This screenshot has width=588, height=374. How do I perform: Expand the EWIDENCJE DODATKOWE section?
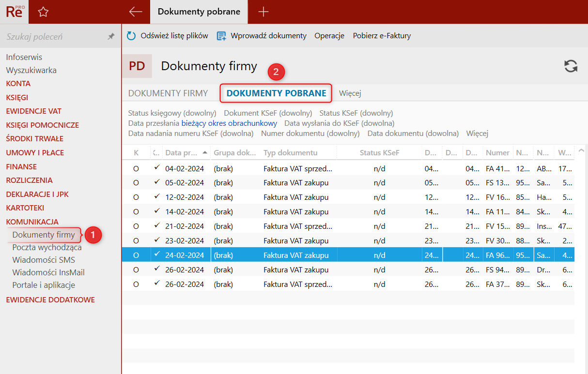point(50,299)
